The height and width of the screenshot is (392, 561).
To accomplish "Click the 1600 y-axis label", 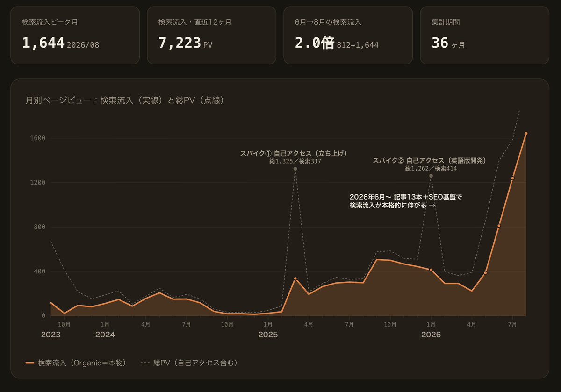I will point(38,138).
